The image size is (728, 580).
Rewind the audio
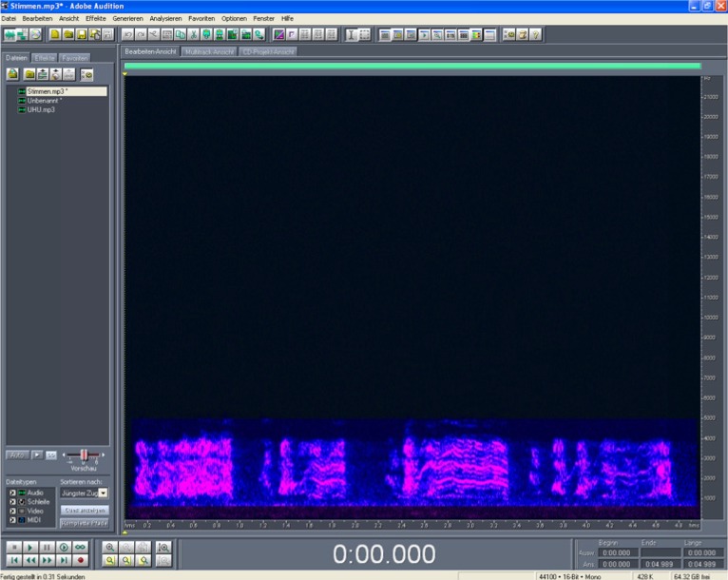click(x=30, y=560)
